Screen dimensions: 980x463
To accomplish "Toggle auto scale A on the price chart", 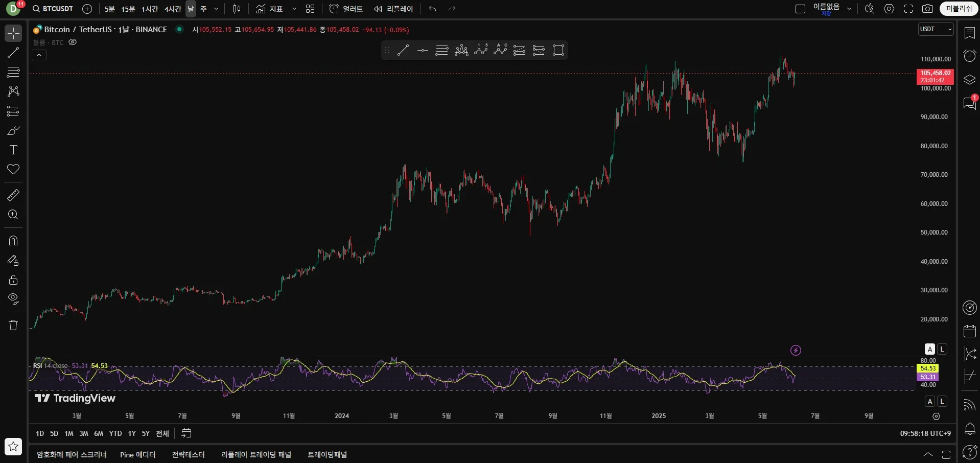I will click(x=930, y=349).
